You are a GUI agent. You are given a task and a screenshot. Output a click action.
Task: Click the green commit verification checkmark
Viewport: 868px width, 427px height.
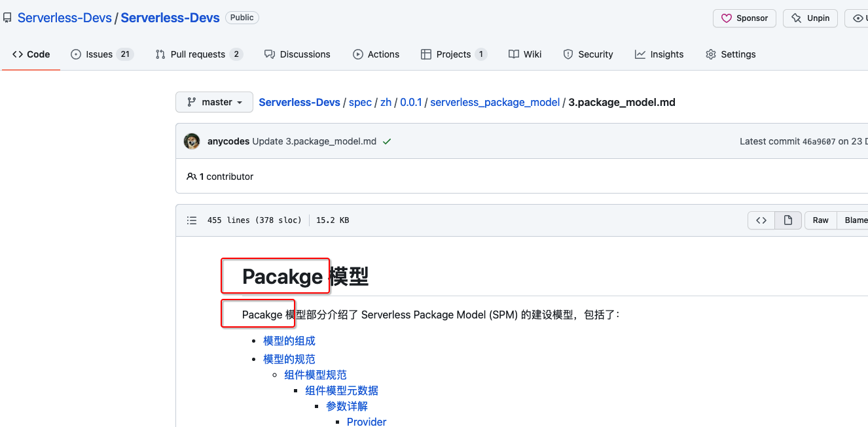386,141
